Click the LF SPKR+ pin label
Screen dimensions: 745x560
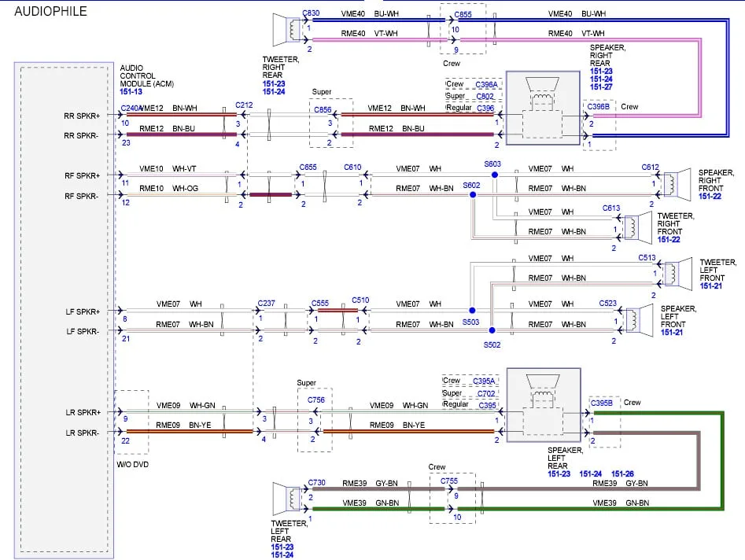[83, 311]
